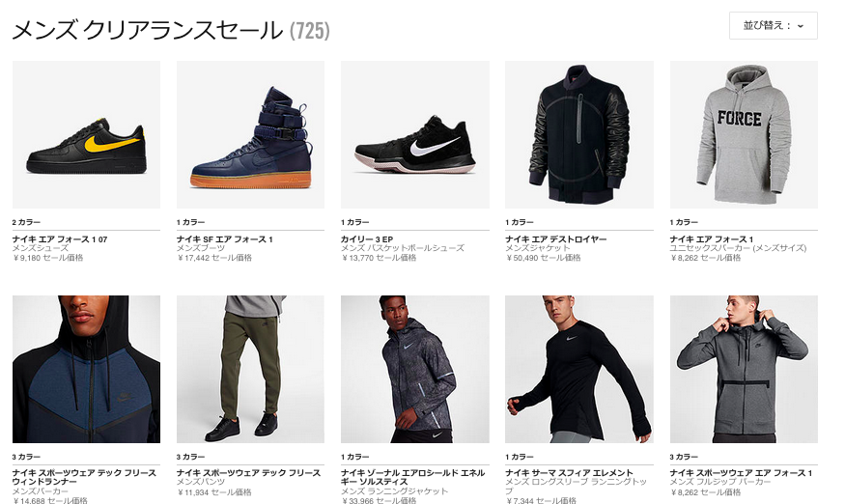Open ナイキ スポーツウェア テック フリース ウィンドランナー link
The width and height of the screenshot is (845, 504).
[x=85, y=477]
